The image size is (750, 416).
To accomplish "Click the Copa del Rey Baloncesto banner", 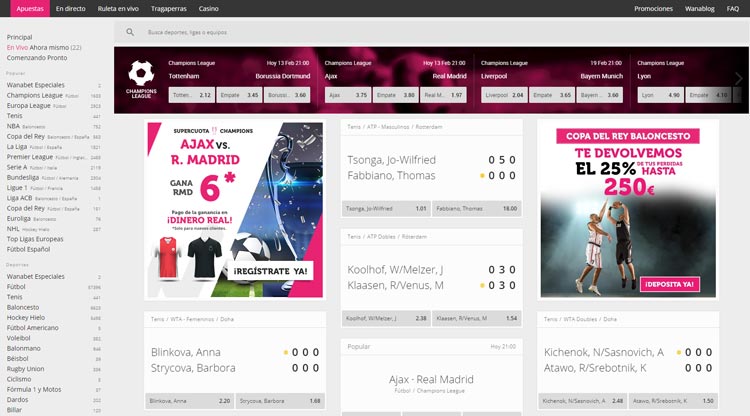I will coord(628,209).
